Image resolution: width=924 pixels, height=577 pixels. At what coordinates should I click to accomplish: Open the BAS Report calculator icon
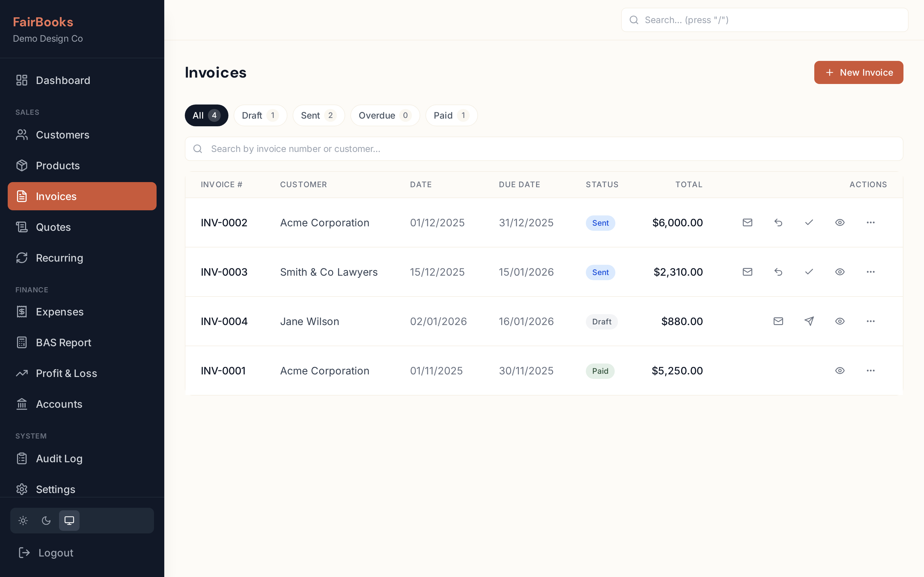(x=22, y=342)
